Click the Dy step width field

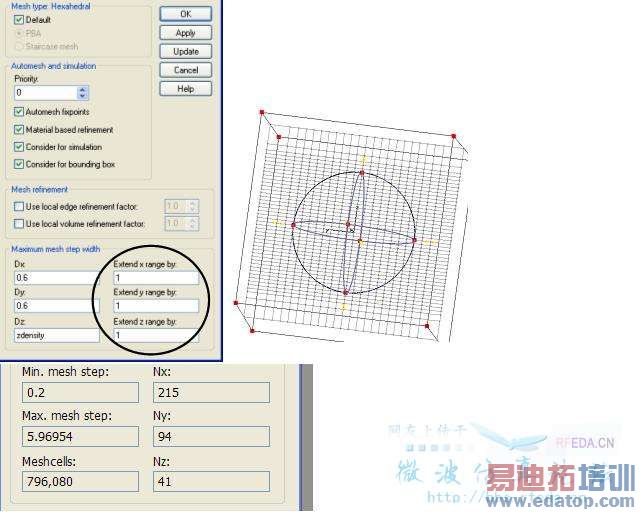[57, 305]
